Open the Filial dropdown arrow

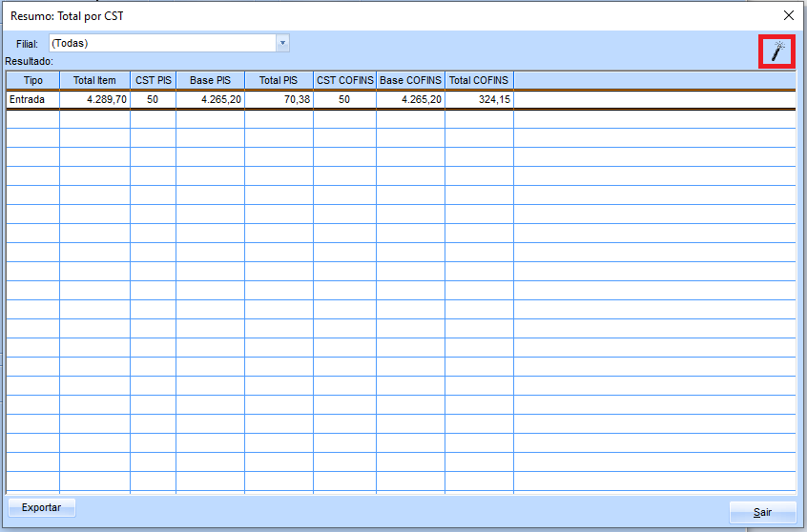282,43
